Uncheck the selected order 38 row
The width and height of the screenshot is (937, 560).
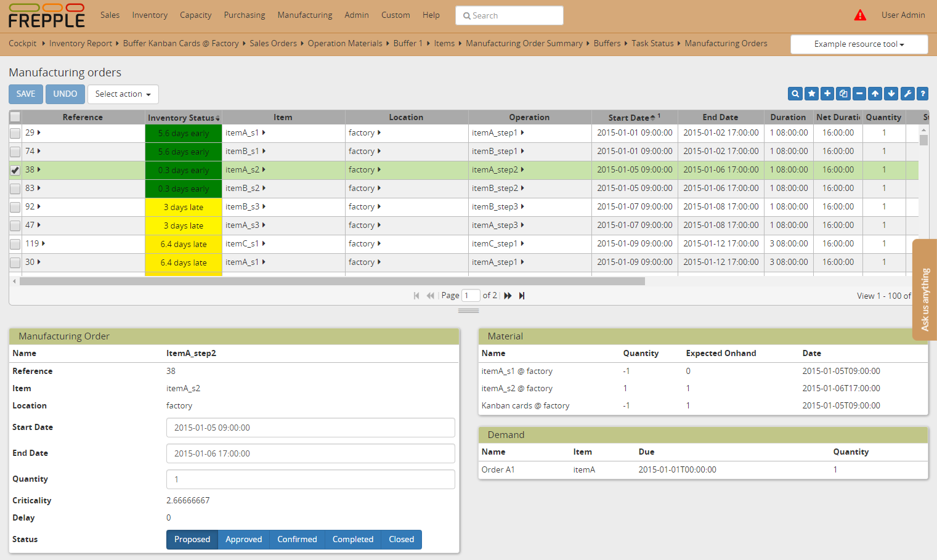click(x=15, y=170)
